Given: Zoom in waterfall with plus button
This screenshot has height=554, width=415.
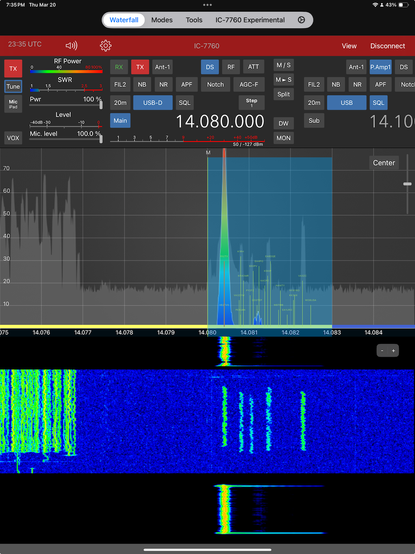Looking at the screenshot, I should pos(393,350).
